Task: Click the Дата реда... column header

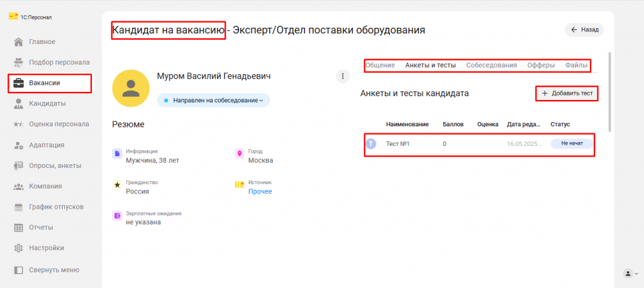Action: click(524, 124)
